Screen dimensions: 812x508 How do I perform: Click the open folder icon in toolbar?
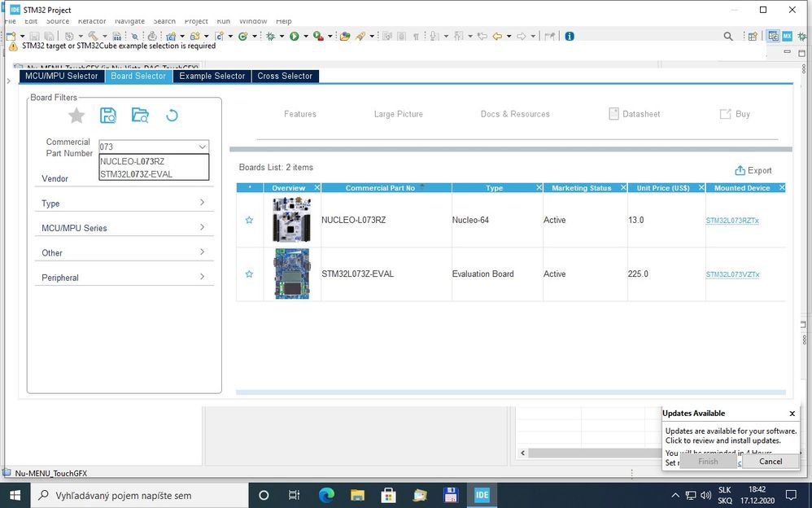[345, 36]
